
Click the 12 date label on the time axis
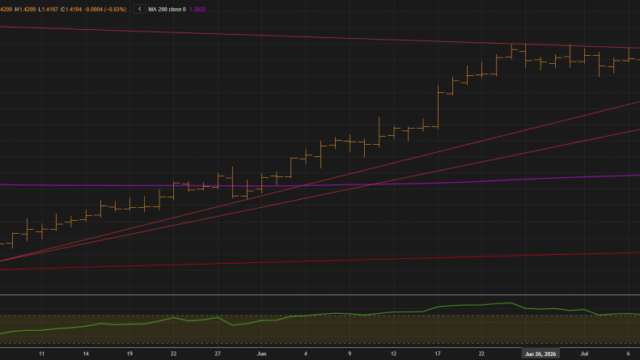[393, 354]
